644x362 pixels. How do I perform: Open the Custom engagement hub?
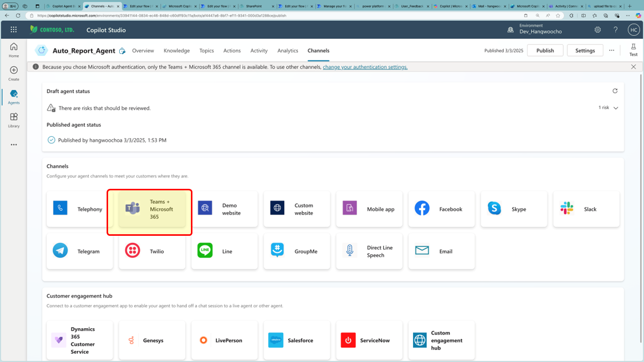coord(441,340)
